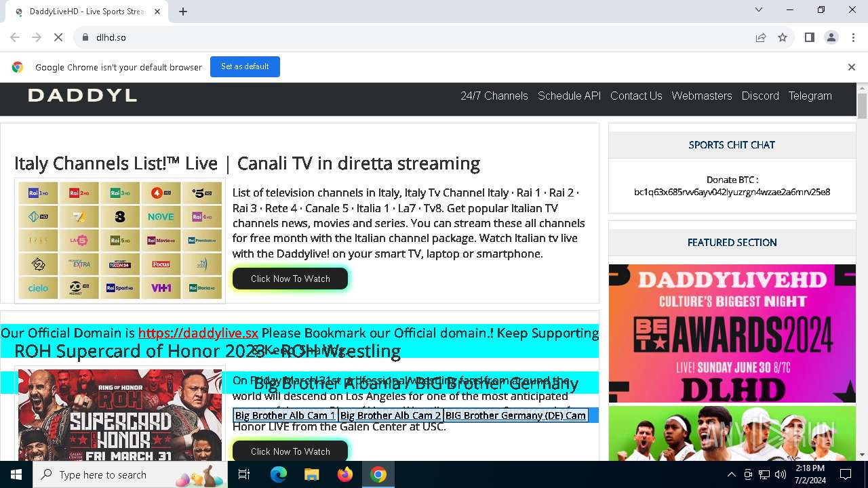
Task: Open tennis players featured banner
Action: (x=732, y=434)
